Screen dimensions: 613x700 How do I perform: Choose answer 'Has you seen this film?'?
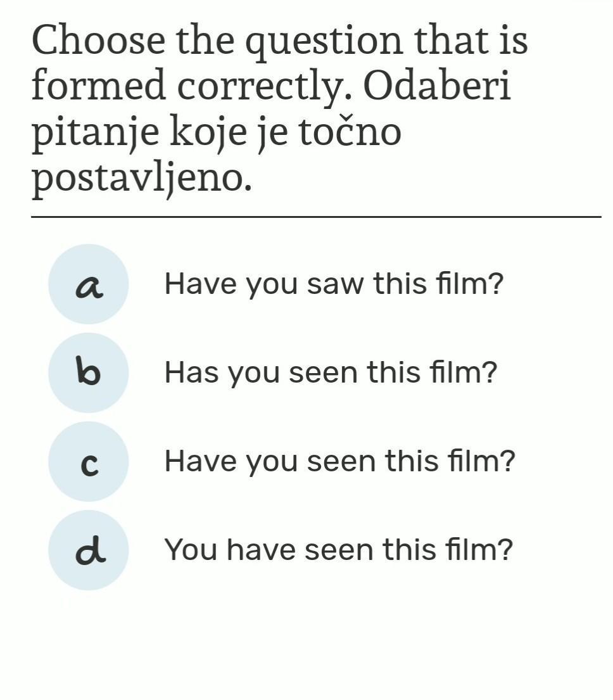coord(331,372)
